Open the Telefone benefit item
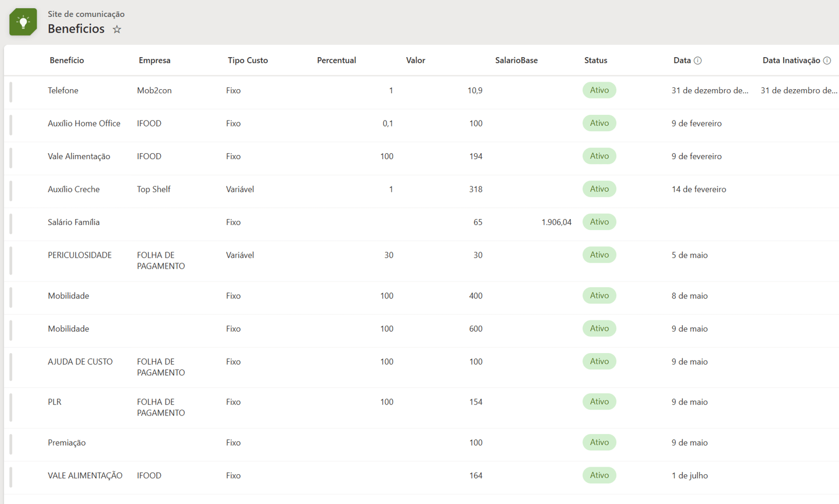Image resolution: width=839 pixels, height=504 pixels. 63,91
